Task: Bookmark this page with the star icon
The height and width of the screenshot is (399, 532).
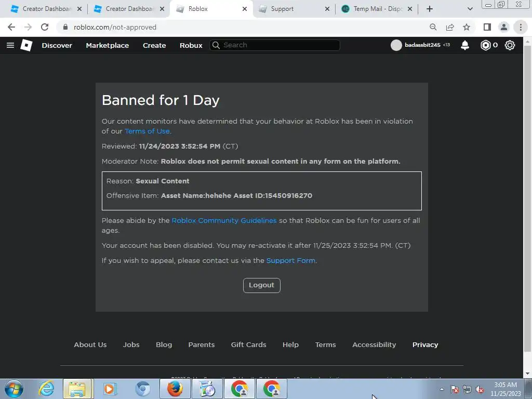Action: (467, 27)
